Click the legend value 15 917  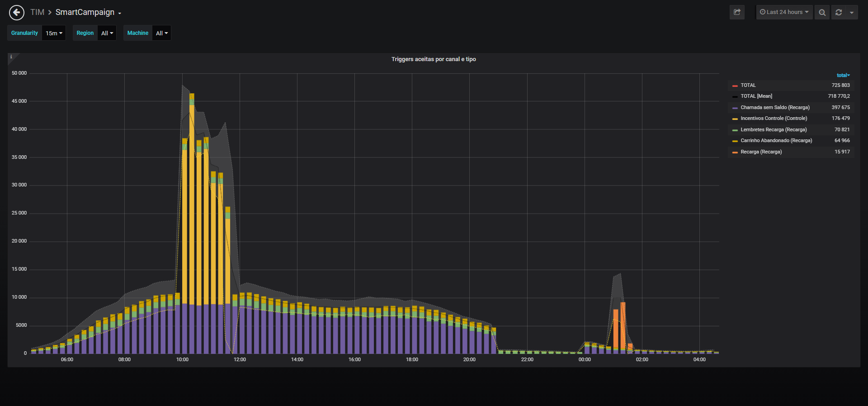click(x=842, y=152)
